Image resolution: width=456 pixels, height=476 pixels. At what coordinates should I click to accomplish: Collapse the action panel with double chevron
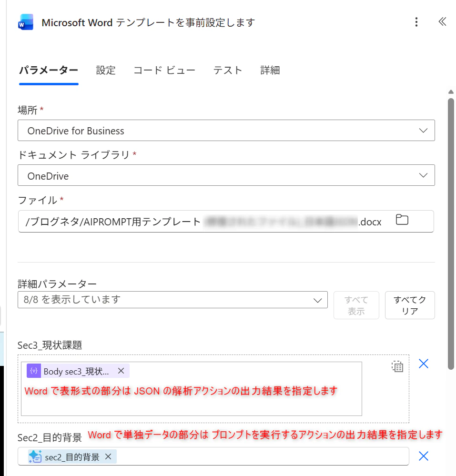442,22
